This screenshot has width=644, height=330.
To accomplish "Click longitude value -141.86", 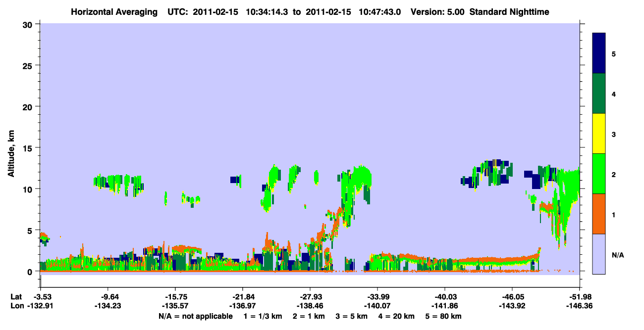I will 445,306.
